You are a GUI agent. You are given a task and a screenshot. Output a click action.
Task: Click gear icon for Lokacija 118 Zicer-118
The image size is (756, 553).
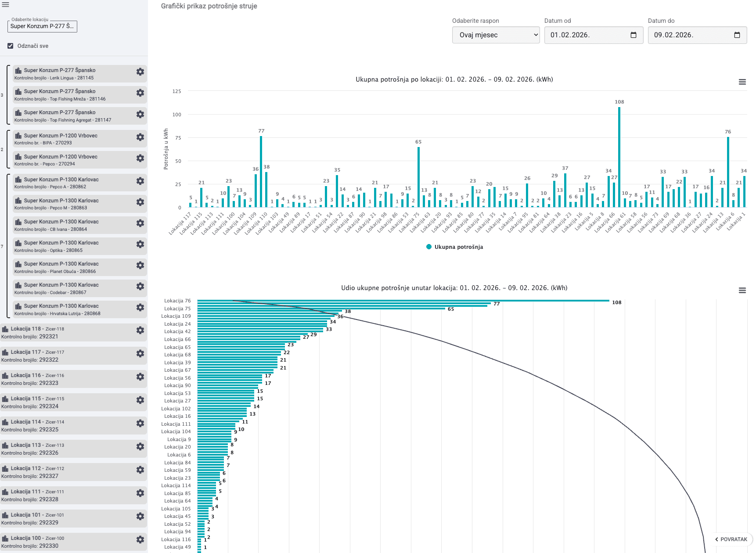[x=140, y=330]
